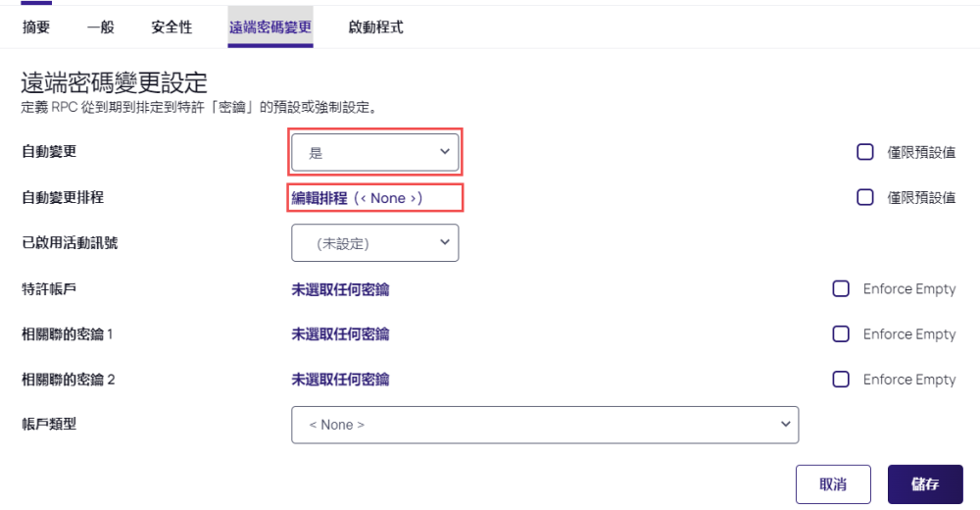Click the chevron arrow in 帳戶類型 field
980x510 pixels.
785,425
